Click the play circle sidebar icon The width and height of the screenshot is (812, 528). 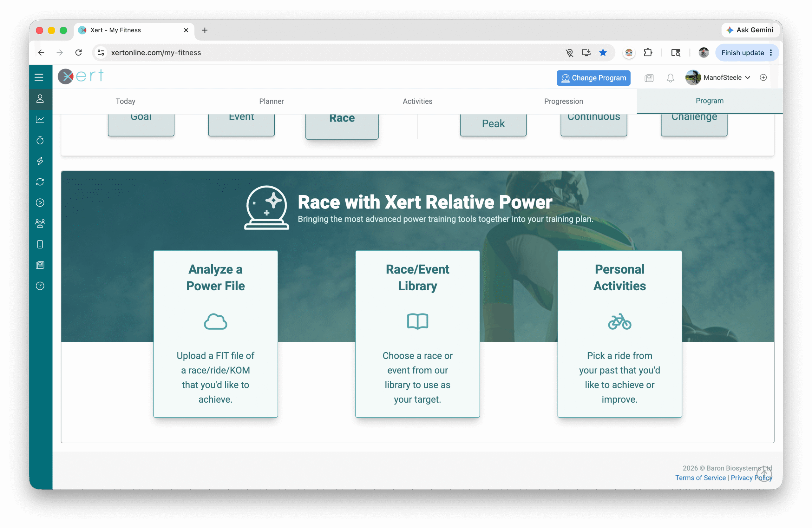[40, 203]
